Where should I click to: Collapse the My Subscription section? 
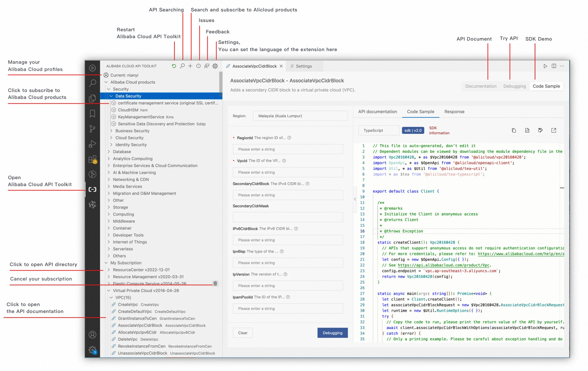[106, 263]
